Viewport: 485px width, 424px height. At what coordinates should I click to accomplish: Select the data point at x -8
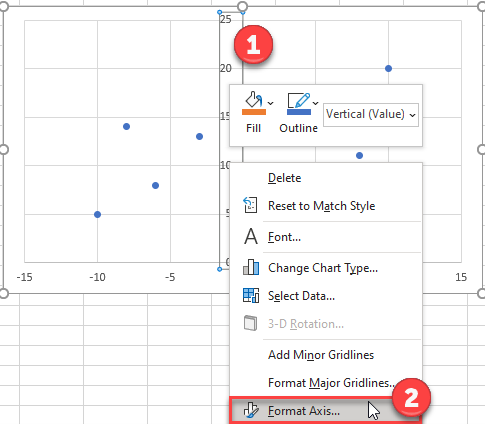(126, 126)
